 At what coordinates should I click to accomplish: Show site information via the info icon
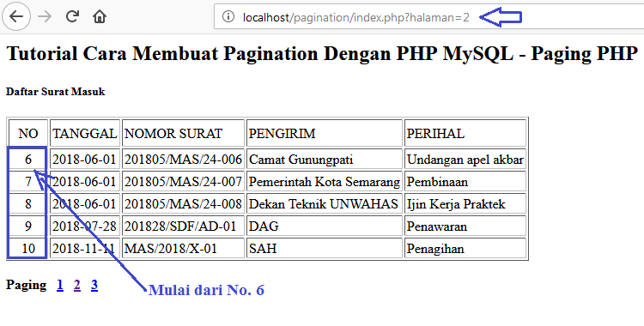tap(228, 17)
